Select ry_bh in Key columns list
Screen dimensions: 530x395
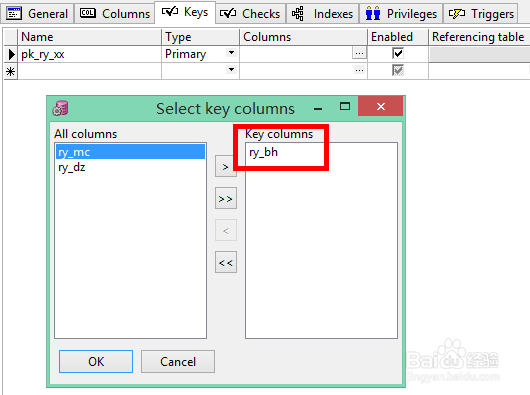(321, 152)
